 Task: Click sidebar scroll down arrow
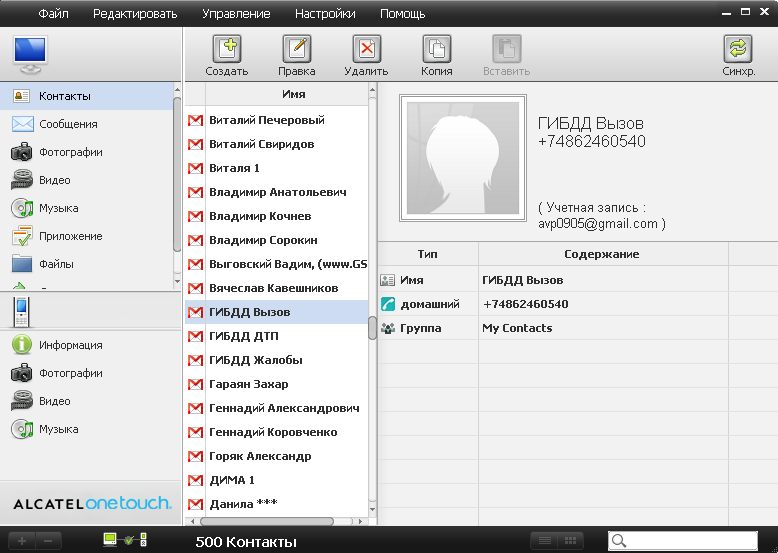click(177, 281)
